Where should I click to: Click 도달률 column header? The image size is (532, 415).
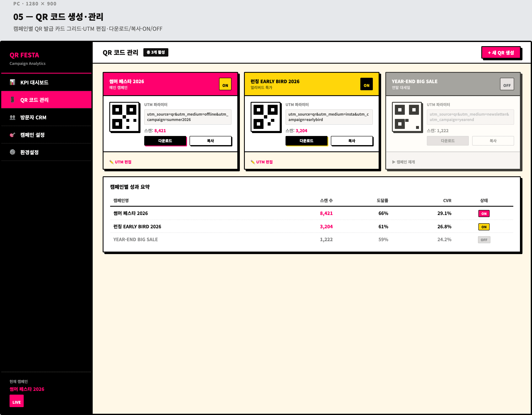coord(382,200)
